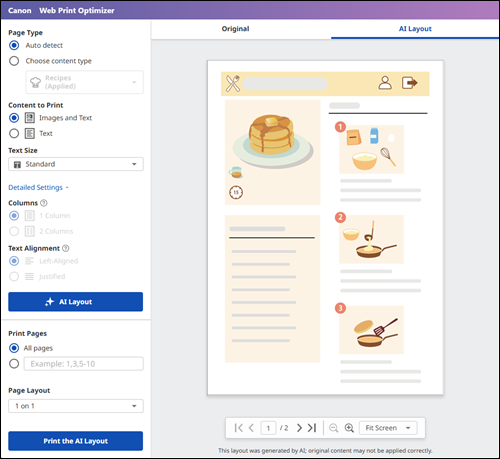Click the Columns help question mark icon
Screen dimensions: 500x459
point(44,203)
